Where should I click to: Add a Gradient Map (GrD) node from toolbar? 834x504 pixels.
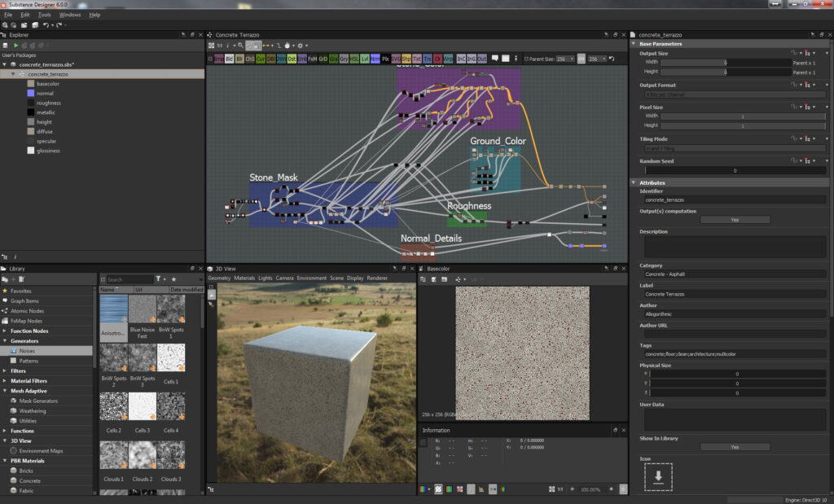pyautogui.click(x=323, y=59)
